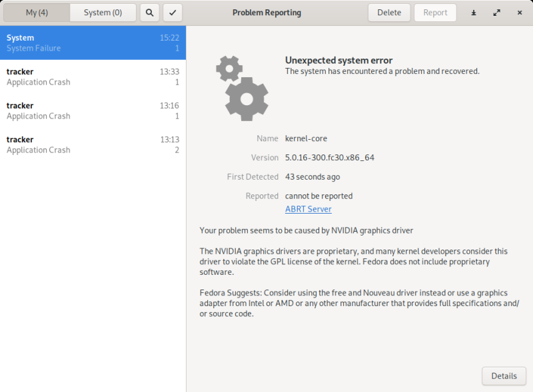
Task: Open the Details button
Action: point(504,376)
